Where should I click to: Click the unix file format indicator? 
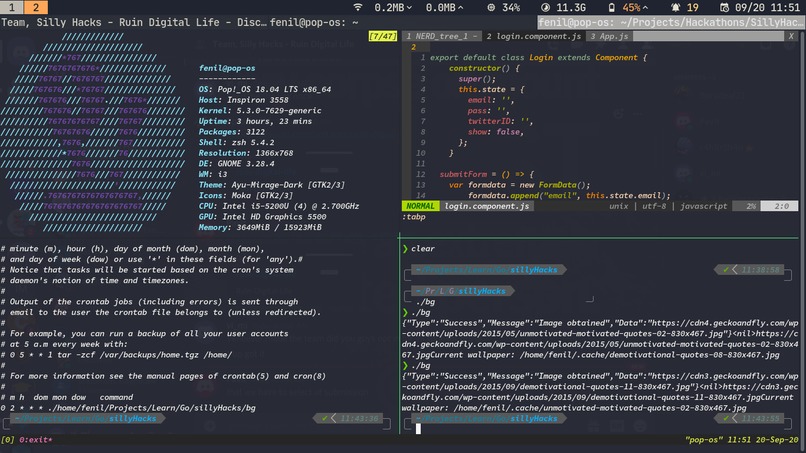pyautogui.click(x=618, y=206)
